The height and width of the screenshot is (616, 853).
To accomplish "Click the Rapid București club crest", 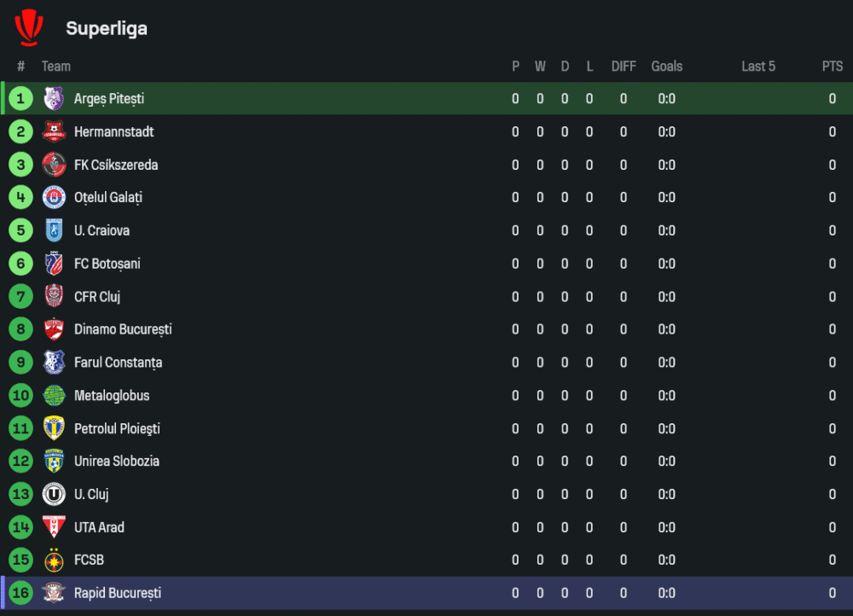I will (54, 593).
